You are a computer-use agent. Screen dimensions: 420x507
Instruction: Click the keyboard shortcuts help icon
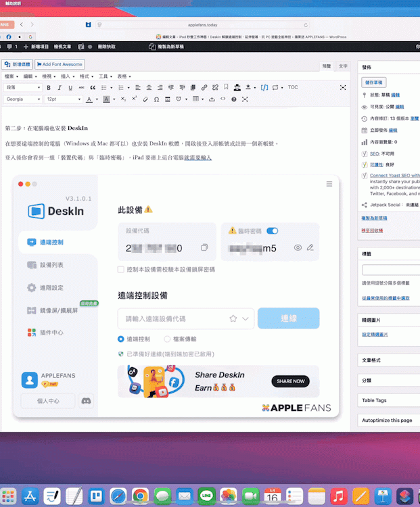233,99
